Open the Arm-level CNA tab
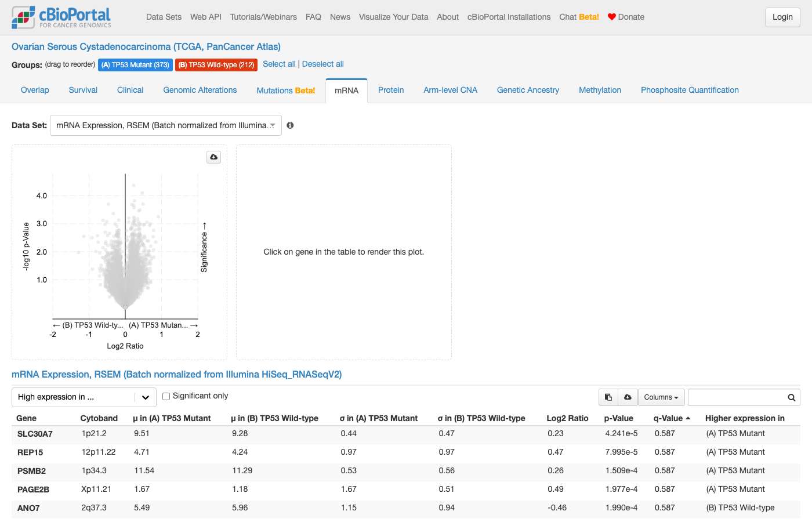Image resolution: width=812 pixels, height=522 pixels. click(x=451, y=90)
